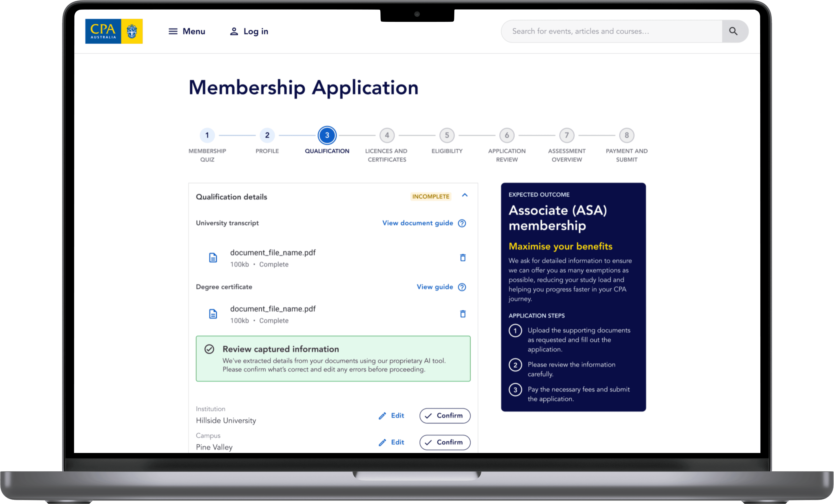Click the search magnifier button
Screen dimensions: 834x504
(x=733, y=31)
